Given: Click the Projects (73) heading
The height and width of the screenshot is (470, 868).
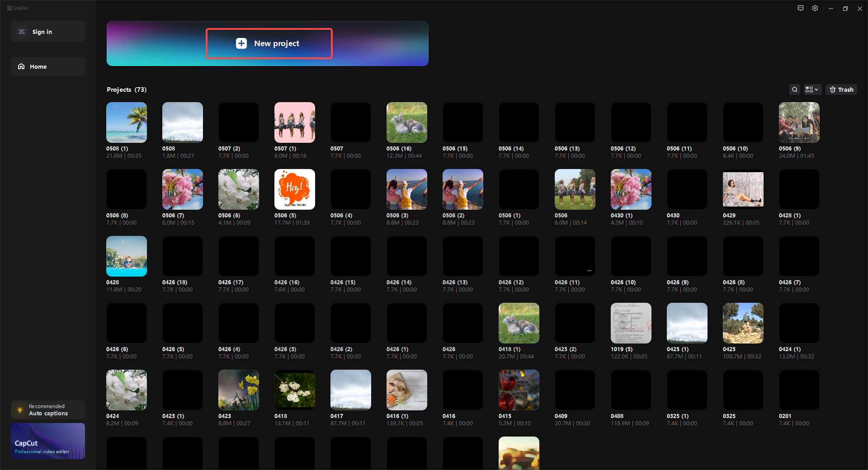Looking at the screenshot, I should (126, 89).
